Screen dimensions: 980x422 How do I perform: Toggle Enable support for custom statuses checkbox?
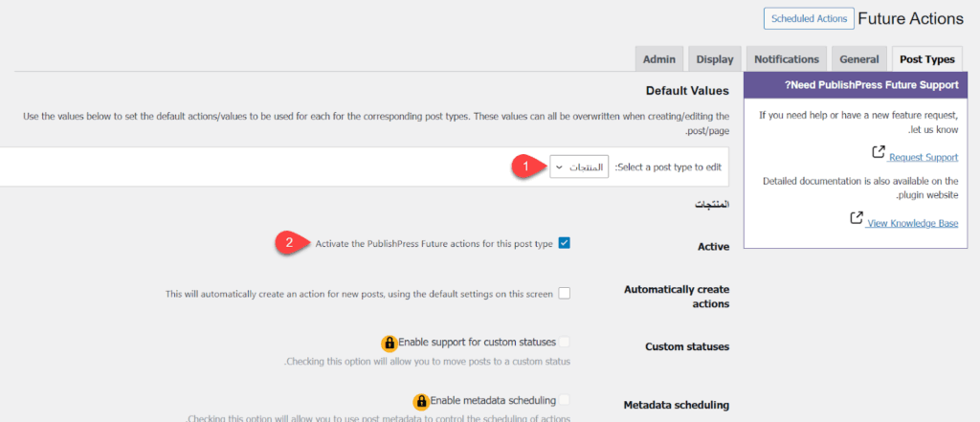564,342
